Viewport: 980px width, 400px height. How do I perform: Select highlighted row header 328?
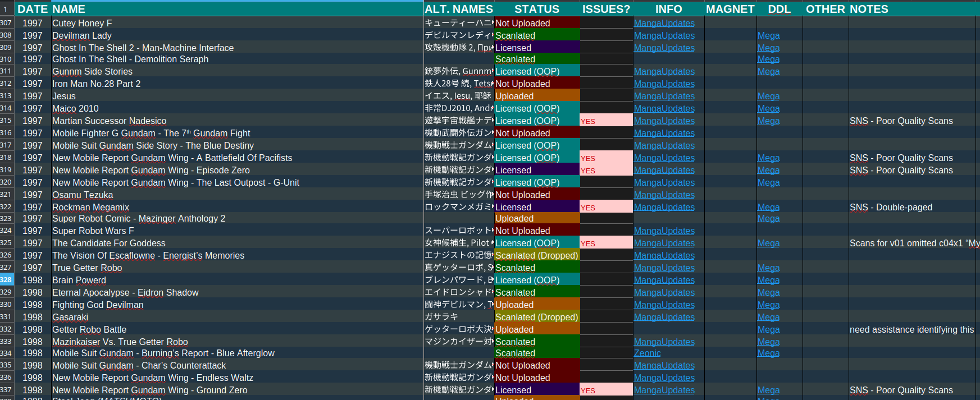(x=7, y=280)
